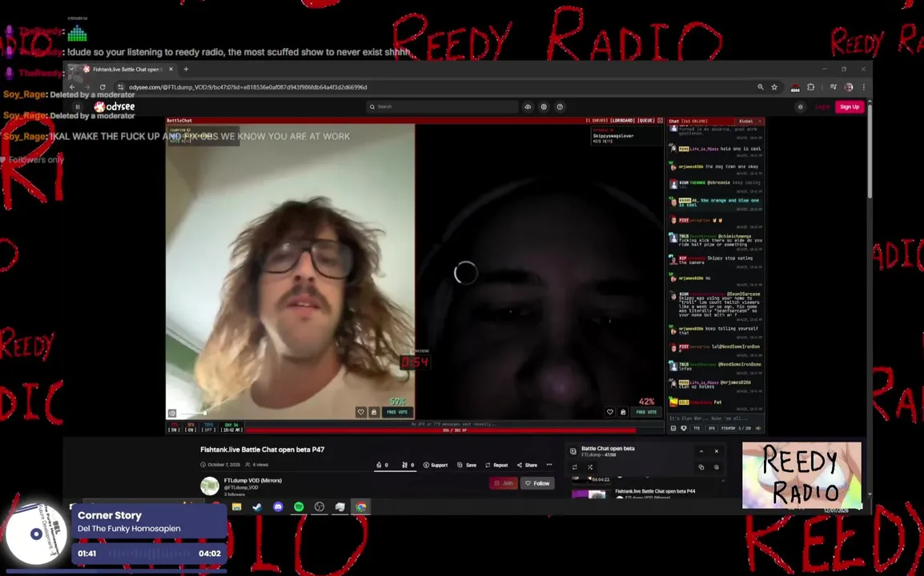Toggle the SFX button under the chat input
The image size is (924, 576).
click(711, 428)
